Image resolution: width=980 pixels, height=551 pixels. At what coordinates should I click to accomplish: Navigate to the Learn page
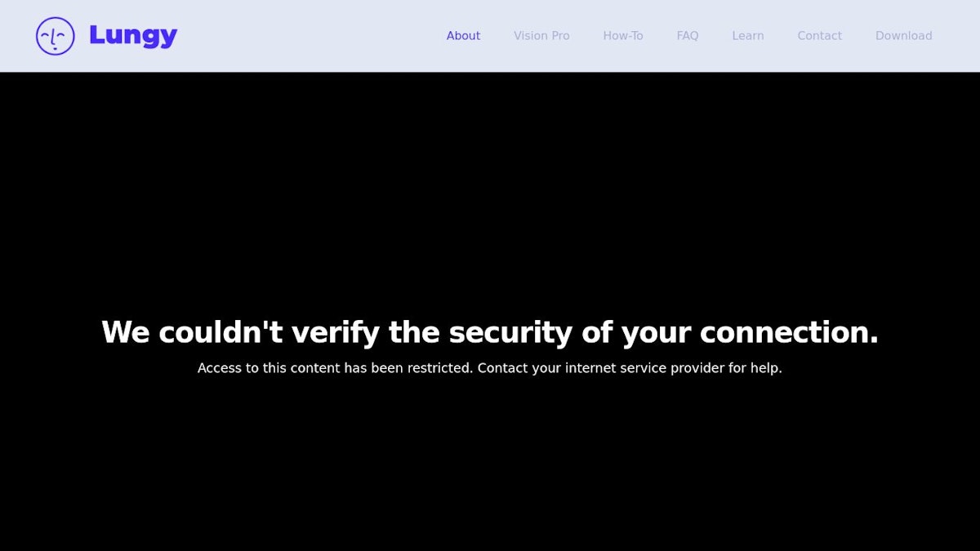[x=748, y=36]
